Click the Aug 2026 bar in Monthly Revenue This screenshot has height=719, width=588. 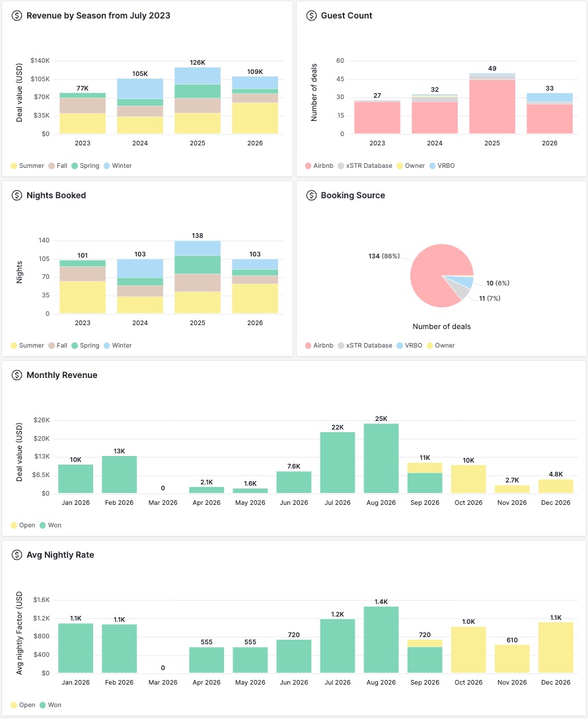click(381, 458)
